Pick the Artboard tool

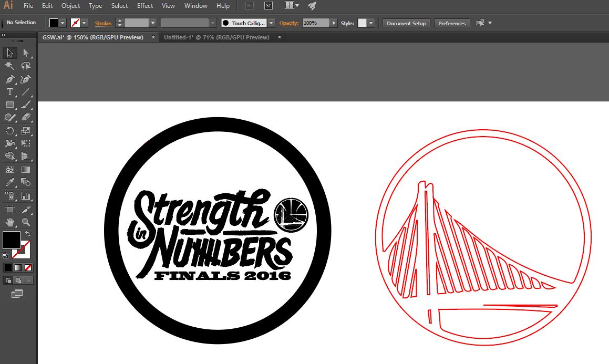9,210
